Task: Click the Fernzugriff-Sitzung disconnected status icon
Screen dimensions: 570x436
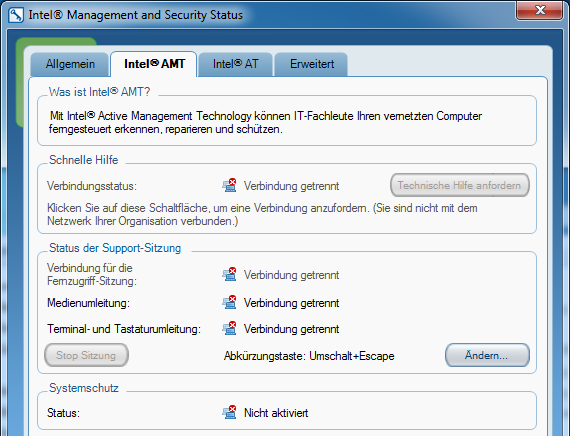Action: [x=229, y=275]
